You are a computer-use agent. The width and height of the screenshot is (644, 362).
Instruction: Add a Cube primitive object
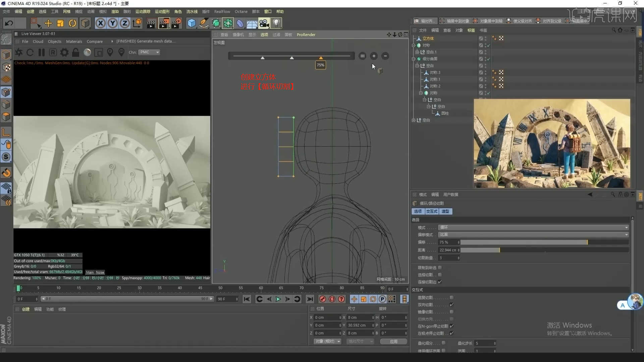pos(192,23)
